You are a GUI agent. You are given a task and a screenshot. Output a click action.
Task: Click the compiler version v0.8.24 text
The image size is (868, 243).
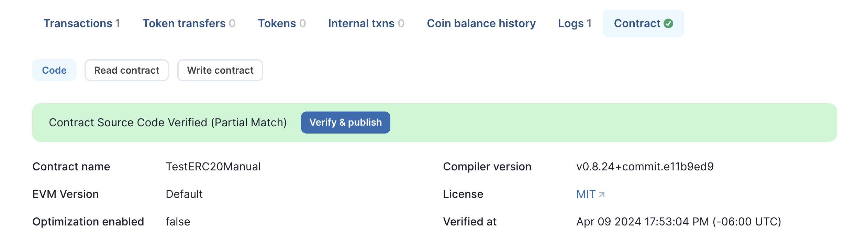645,167
